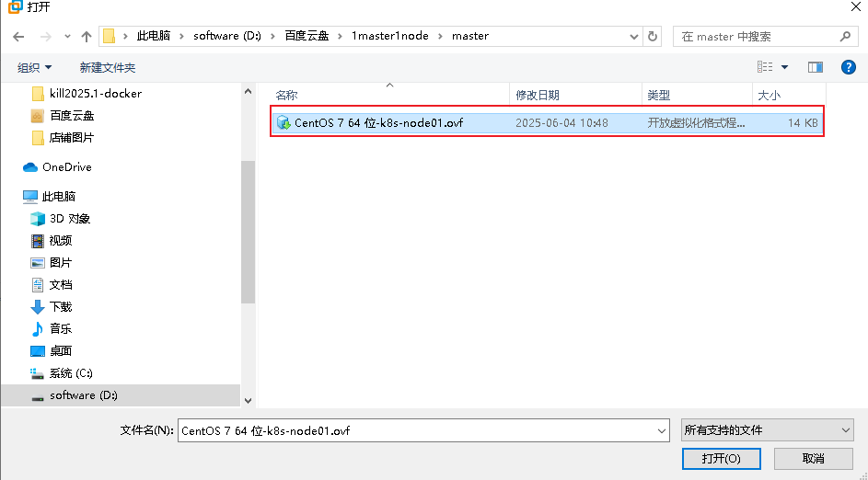
Task: Open help with the question mark
Action: click(848, 67)
